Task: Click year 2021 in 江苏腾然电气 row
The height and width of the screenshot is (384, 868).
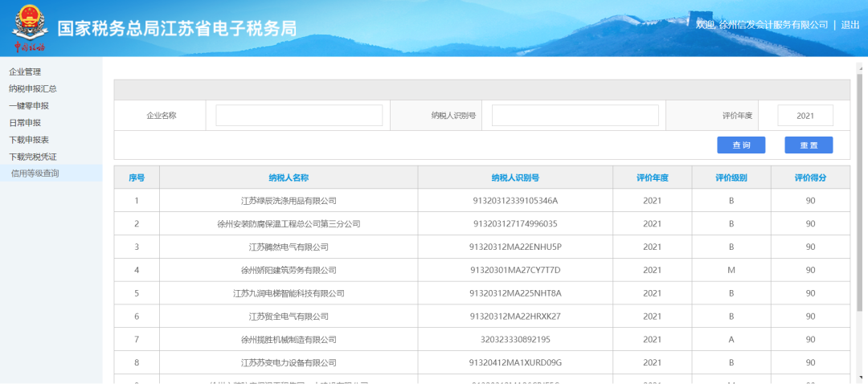Action: [x=653, y=247]
